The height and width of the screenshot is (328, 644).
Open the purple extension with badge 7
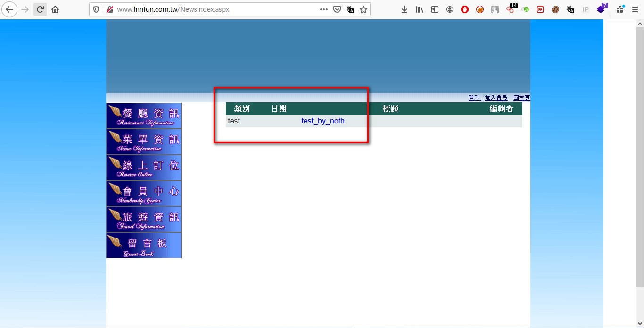click(602, 8)
